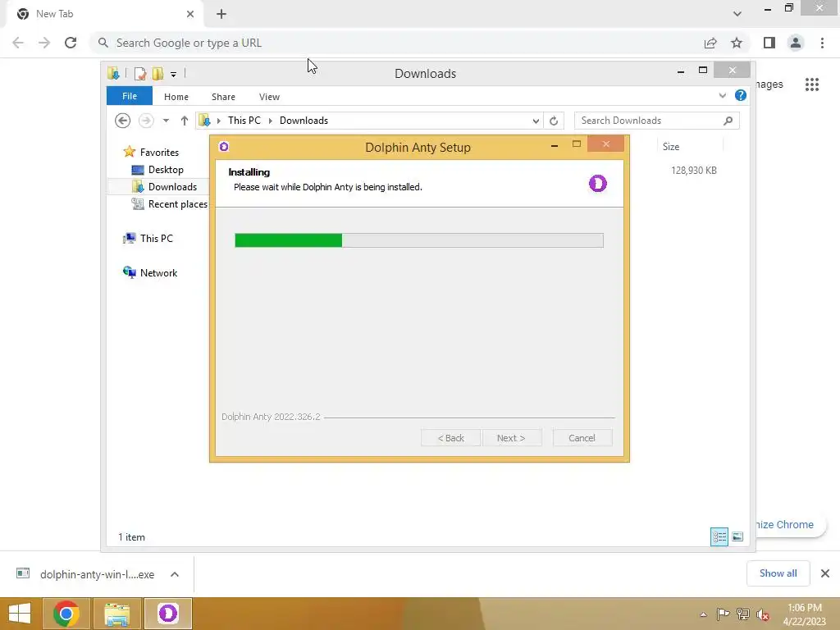
Task: Show hidden system tray icons
Action: [x=703, y=614]
